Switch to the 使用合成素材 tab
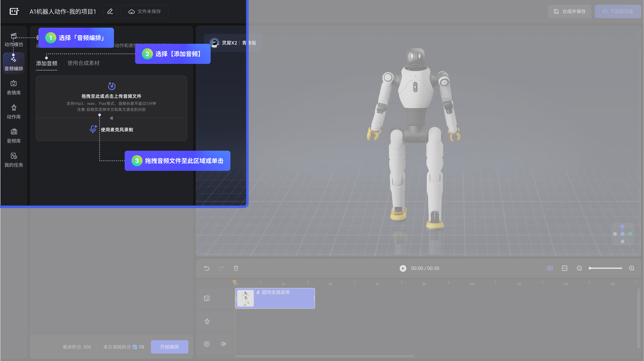The image size is (644, 361). [83, 63]
